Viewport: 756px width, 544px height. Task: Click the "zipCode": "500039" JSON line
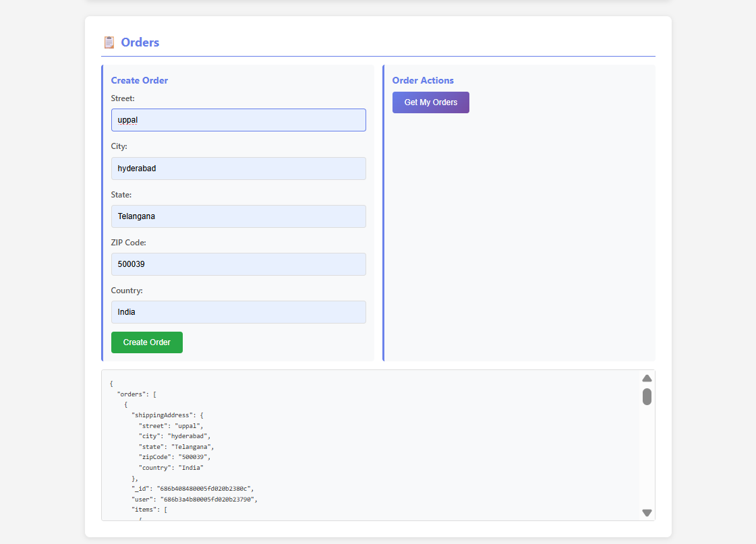click(x=175, y=457)
